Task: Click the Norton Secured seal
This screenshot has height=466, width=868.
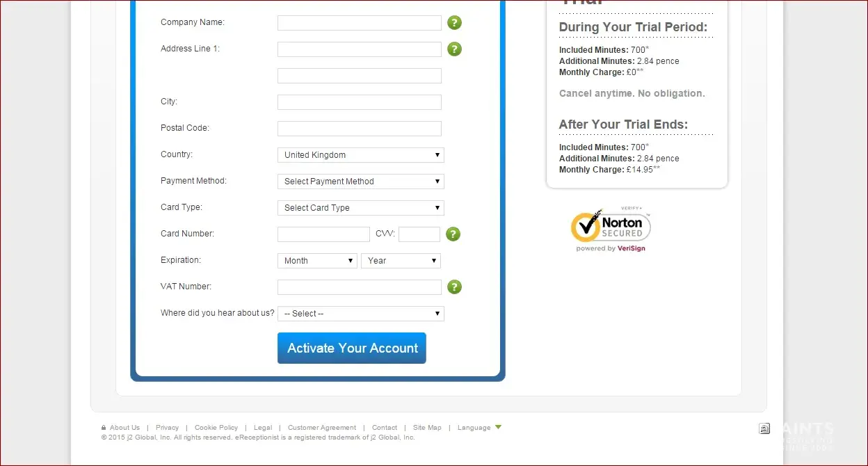Action: [x=611, y=229]
